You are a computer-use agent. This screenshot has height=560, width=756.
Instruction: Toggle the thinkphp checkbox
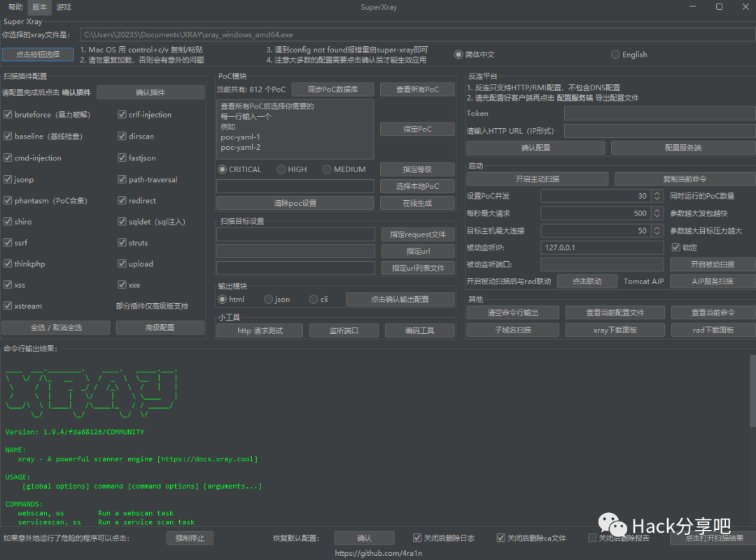(x=8, y=264)
